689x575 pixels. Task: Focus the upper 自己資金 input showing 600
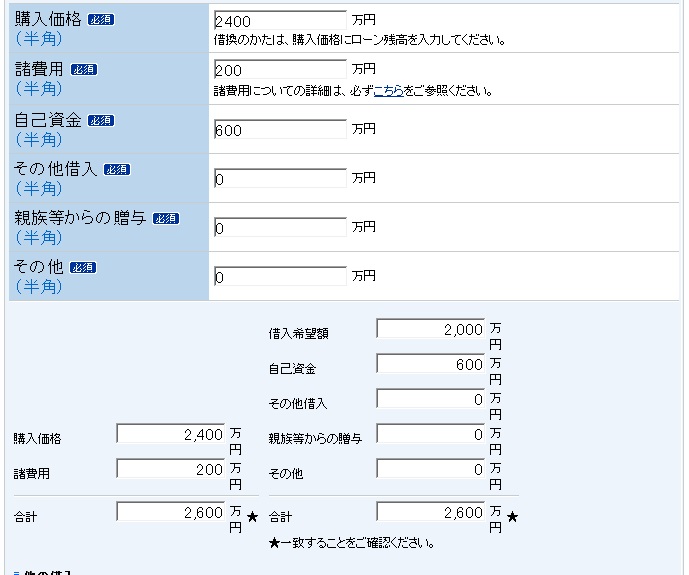tap(280, 129)
